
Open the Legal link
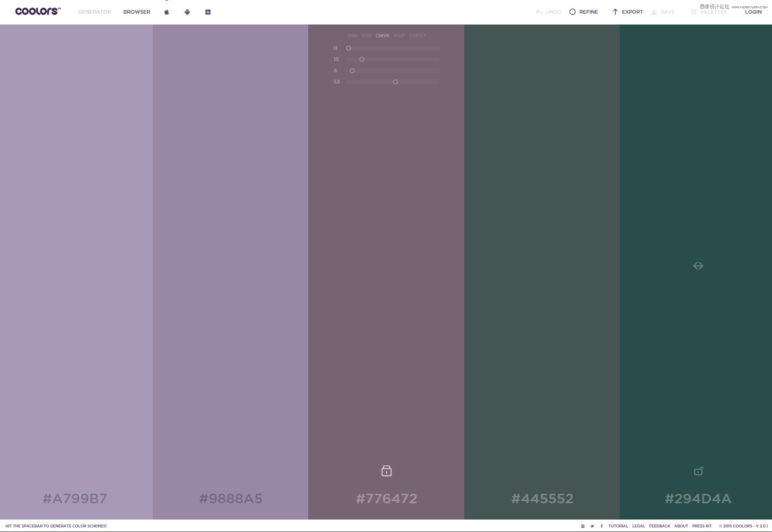coord(638,526)
